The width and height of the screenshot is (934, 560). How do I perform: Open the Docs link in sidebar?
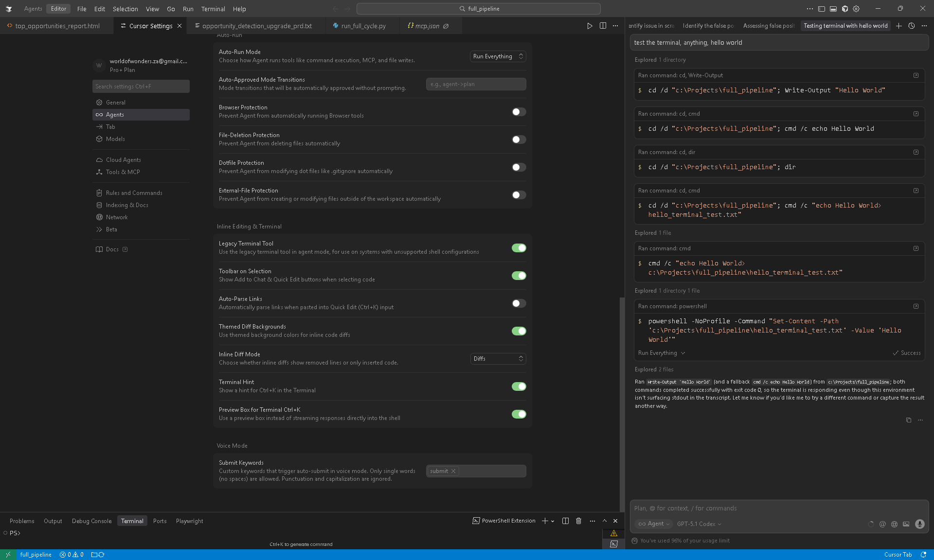(x=112, y=249)
